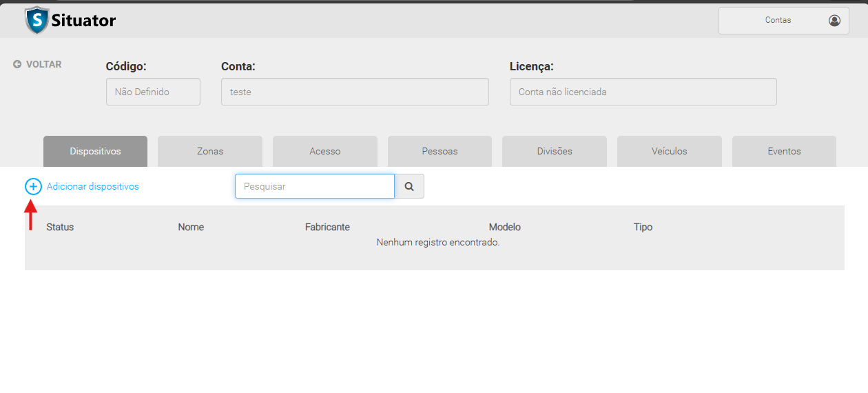Click the Licença input field
Screen dimensions: 868x393
(643, 92)
